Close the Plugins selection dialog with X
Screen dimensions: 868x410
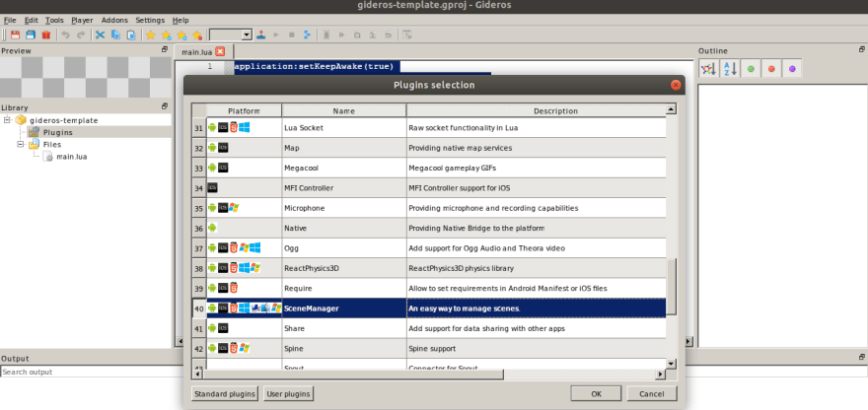(x=675, y=85)
